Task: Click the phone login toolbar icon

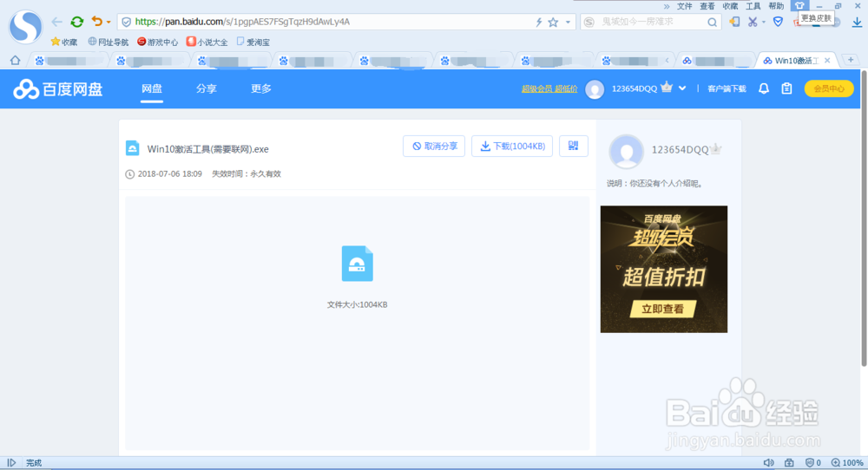Action: pyautogui.click(x=734, y=23)
